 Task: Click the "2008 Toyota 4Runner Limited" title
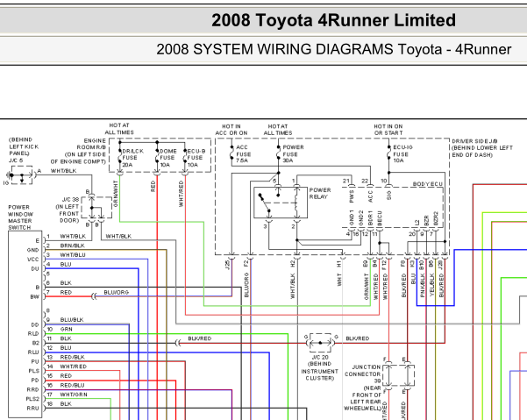333,20
